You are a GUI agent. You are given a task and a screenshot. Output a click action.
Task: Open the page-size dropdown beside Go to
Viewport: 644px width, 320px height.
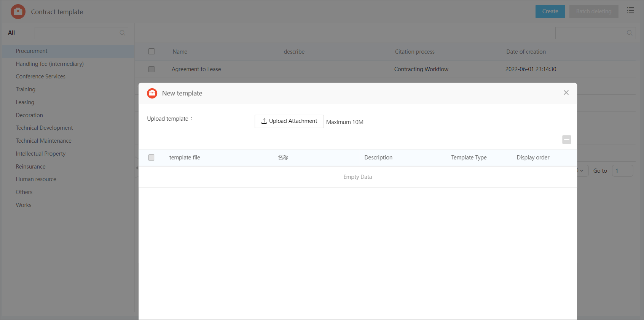click(x=582, y=171)
